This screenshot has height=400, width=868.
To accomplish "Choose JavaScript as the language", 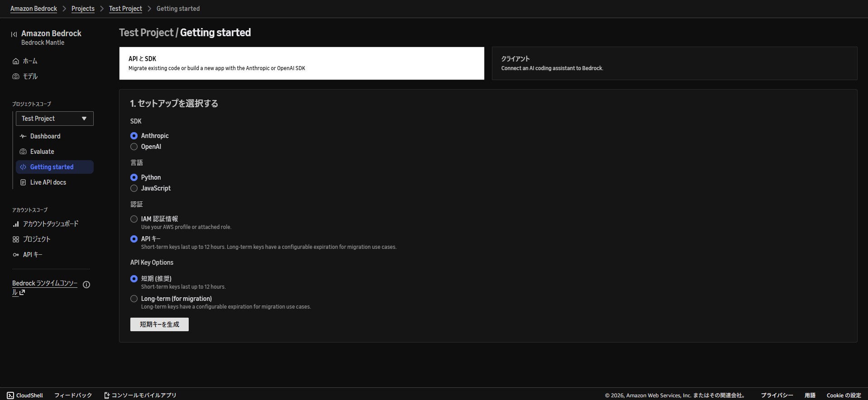I will pyautogui.click(x=134, y=188).
